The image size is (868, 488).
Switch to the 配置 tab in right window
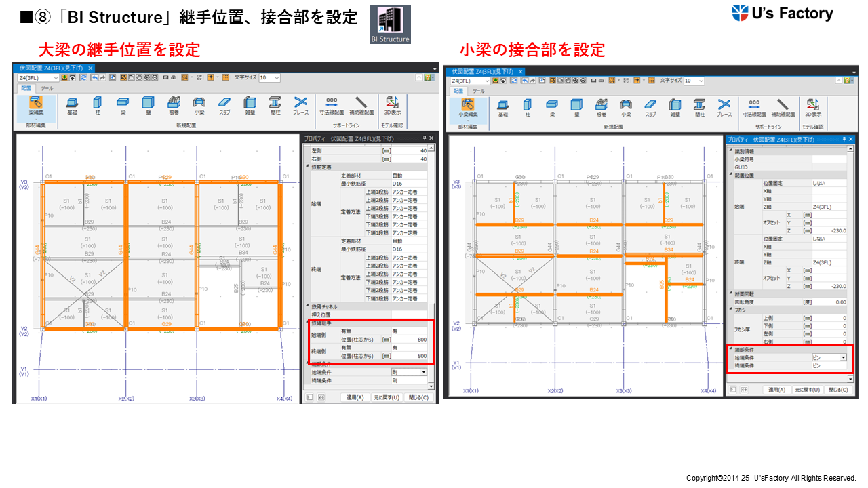458,91
